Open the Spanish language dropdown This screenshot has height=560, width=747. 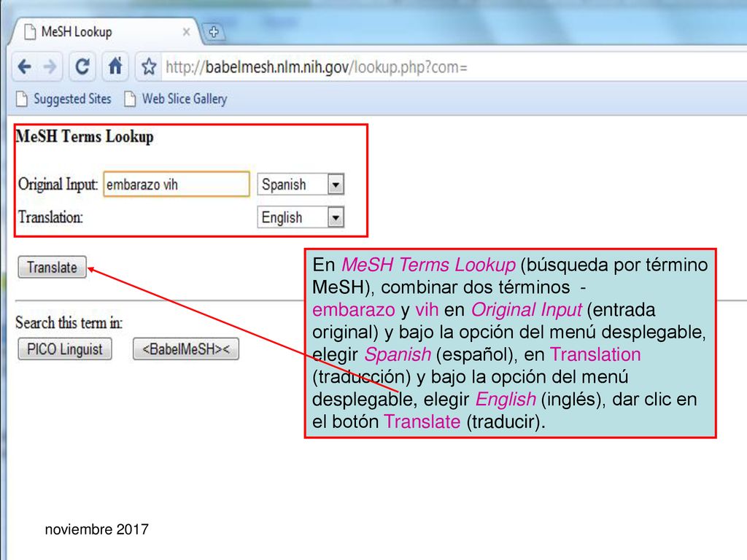click(300, 184)
